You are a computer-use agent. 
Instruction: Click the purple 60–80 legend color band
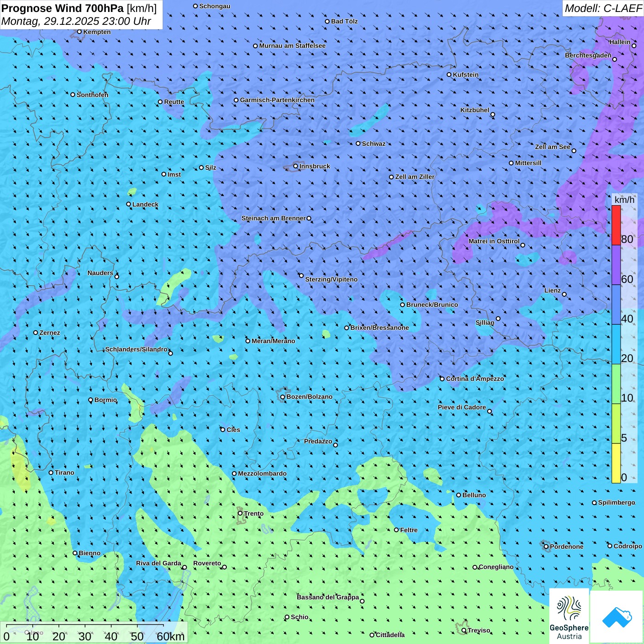pos(616,265)
